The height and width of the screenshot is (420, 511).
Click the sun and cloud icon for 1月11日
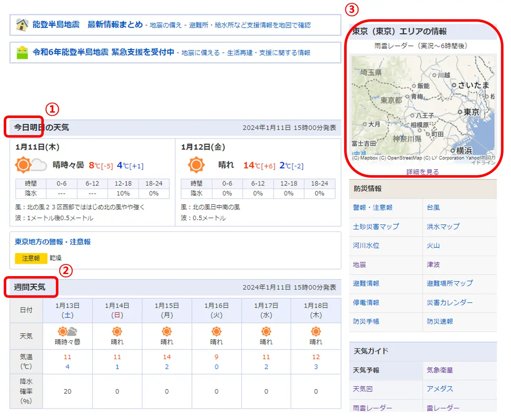pos(31,165)
